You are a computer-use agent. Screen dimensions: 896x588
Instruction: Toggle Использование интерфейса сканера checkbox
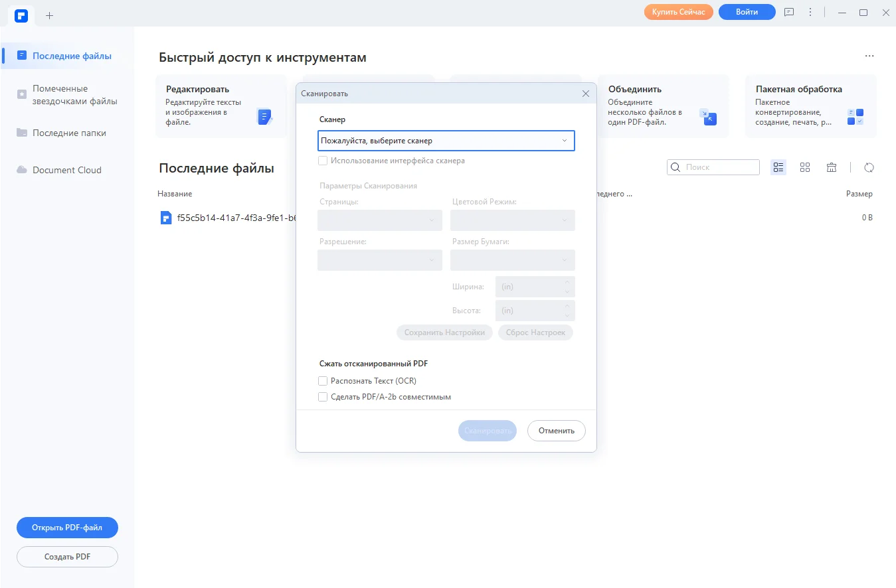pos(323,161)
